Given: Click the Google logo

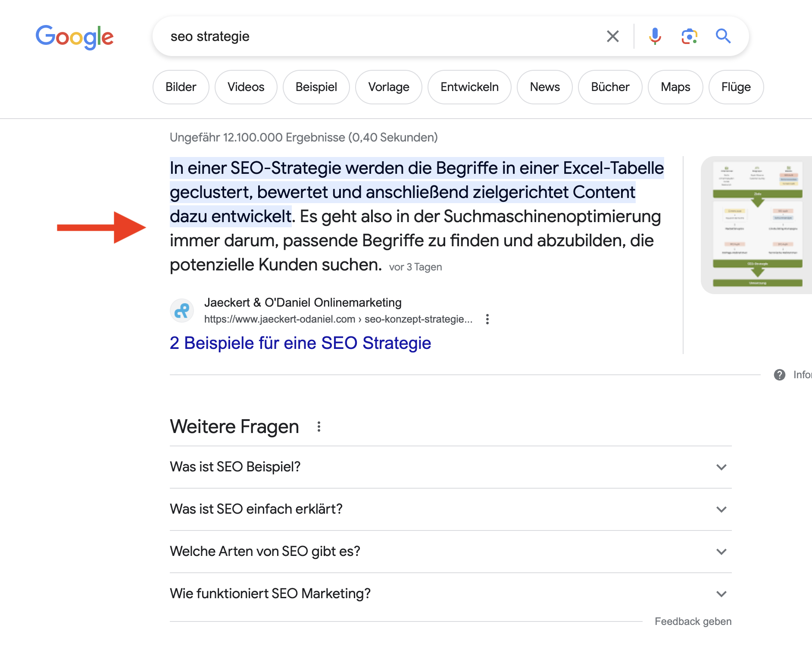Looking at the screenshot, I should click(x=75, y=37).
